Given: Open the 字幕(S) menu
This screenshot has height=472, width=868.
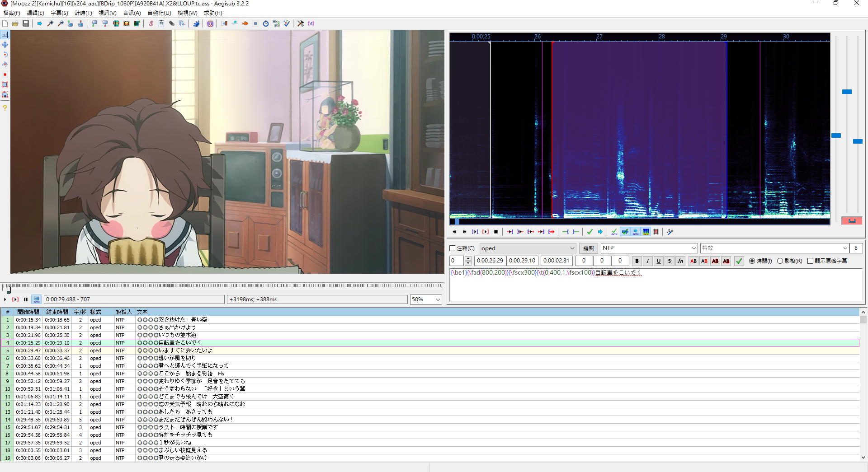Looking at the screenshot, I should pos(59,13).
